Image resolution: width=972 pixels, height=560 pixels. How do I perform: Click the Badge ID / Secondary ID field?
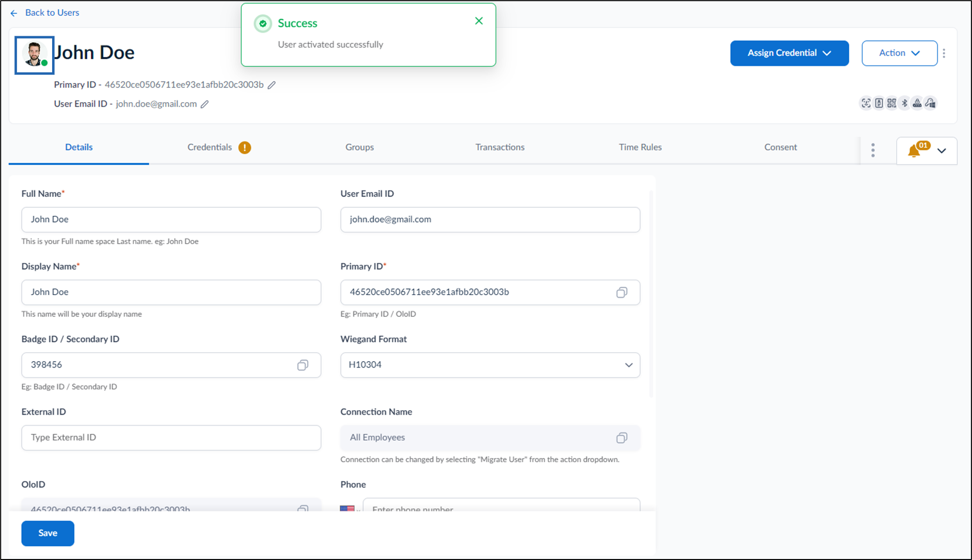(x=171, y=365)
